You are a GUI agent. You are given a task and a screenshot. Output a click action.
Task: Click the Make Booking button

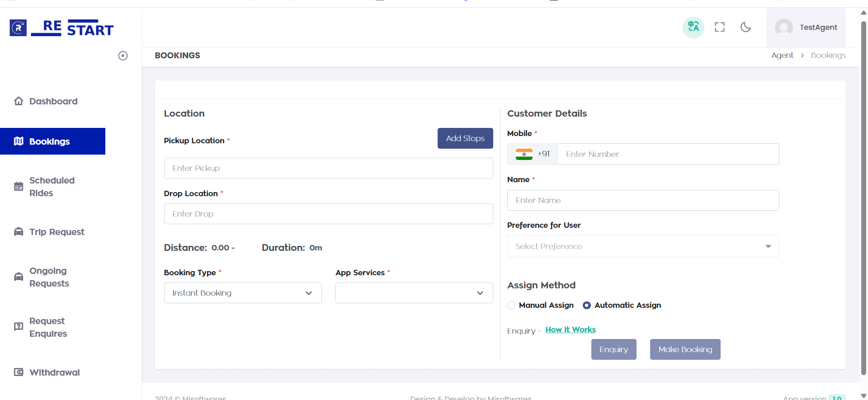685,349
